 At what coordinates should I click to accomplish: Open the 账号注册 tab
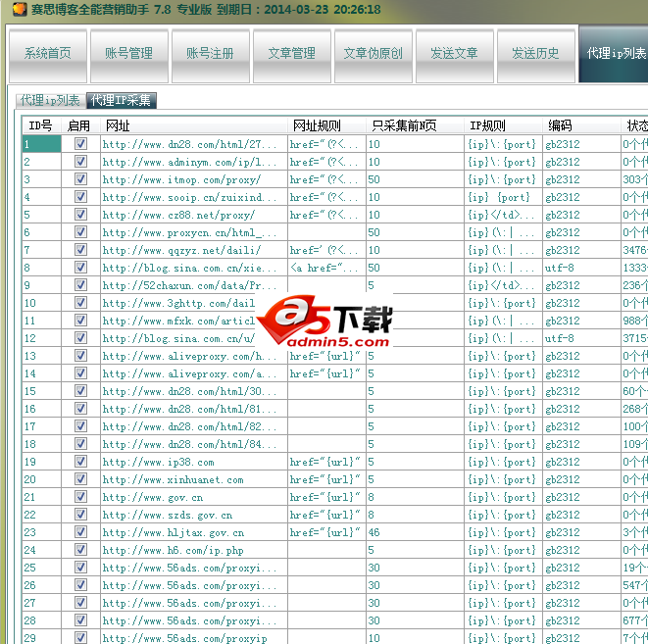pyautogui.click(x=210, y=54)
